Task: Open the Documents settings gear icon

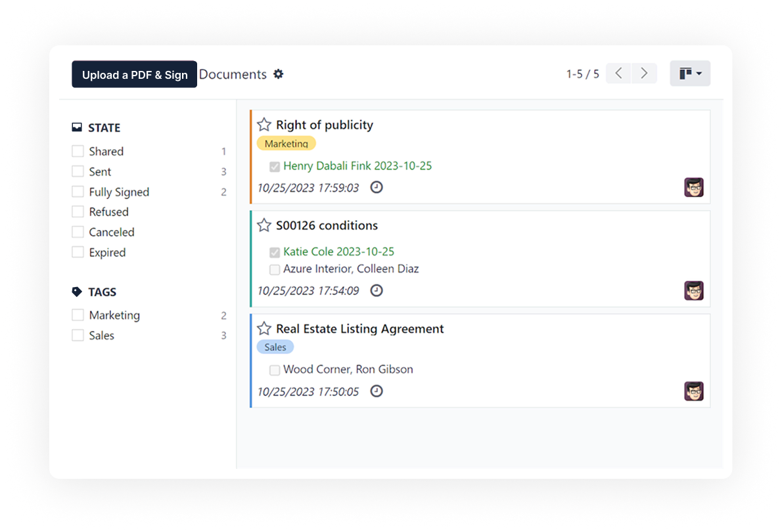Action: point(278,74)
